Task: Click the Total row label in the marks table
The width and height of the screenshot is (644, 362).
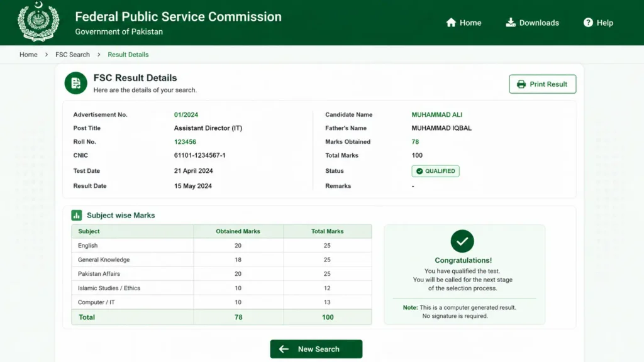Action: click(87, 317)
